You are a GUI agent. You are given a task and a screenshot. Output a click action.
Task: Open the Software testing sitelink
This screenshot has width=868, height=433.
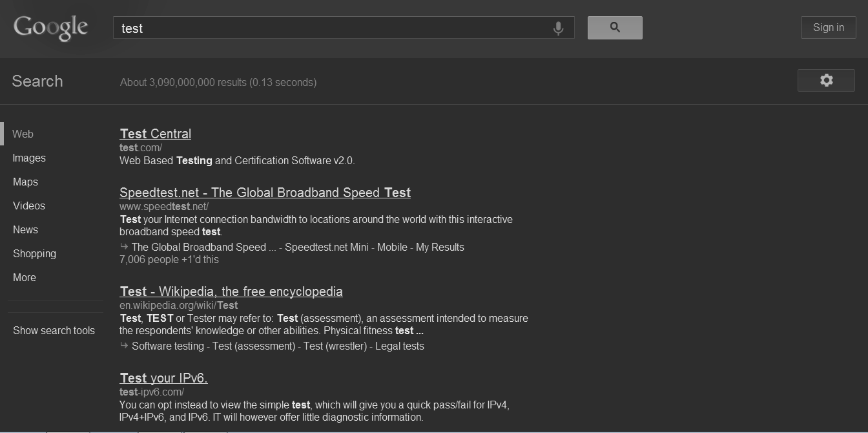point(168,346)
